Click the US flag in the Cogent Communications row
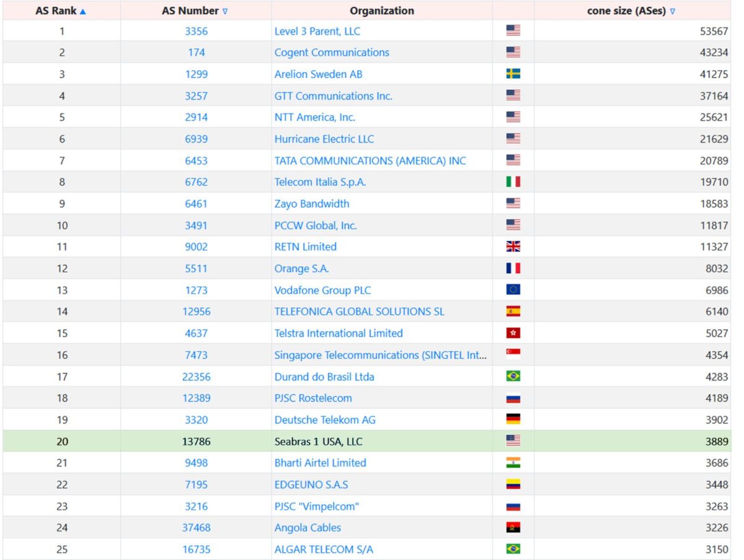The height and width of the screenshot is (560, 744). click(x=513, y=52)
